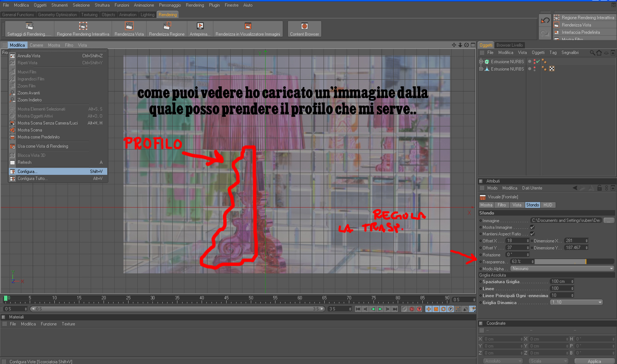617x364 pixels.
Task: Click the browse button beside Immagine path
Action: tap(609, 220)
